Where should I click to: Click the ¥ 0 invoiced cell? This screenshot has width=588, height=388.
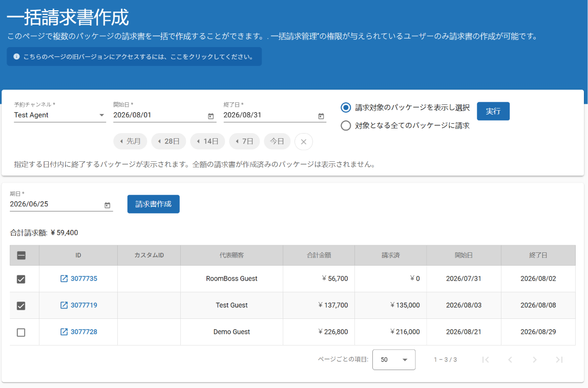pyautogui.click(x=391, y=278)
